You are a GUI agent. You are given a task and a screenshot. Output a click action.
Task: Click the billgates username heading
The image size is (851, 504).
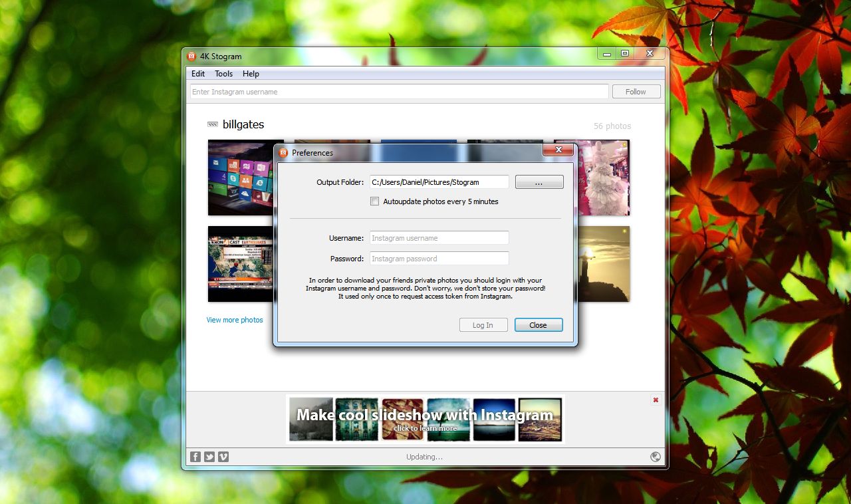[243, 124]
